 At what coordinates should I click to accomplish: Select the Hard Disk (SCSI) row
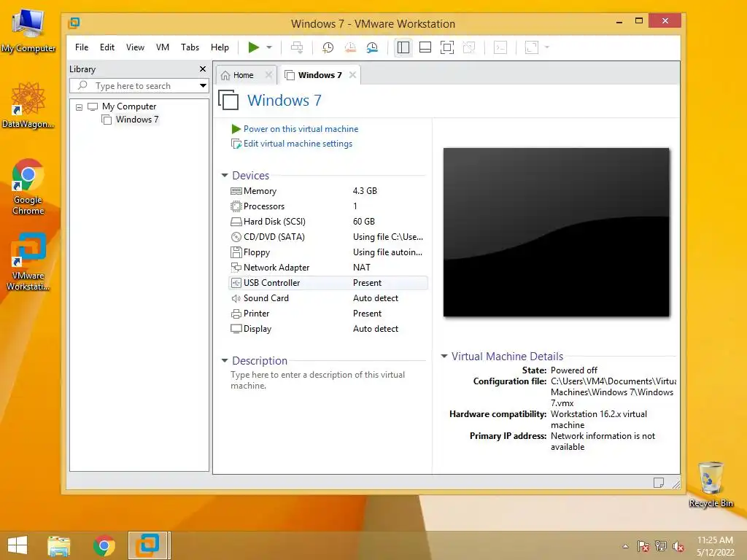click(328, 222)
